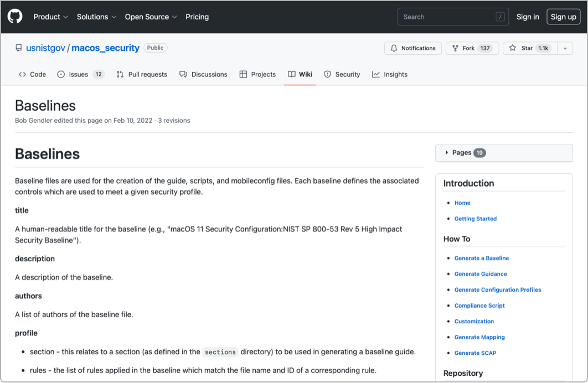Click the Security shield icon
The width and height of the screenshot is (588, 383).
pos(327,74)
